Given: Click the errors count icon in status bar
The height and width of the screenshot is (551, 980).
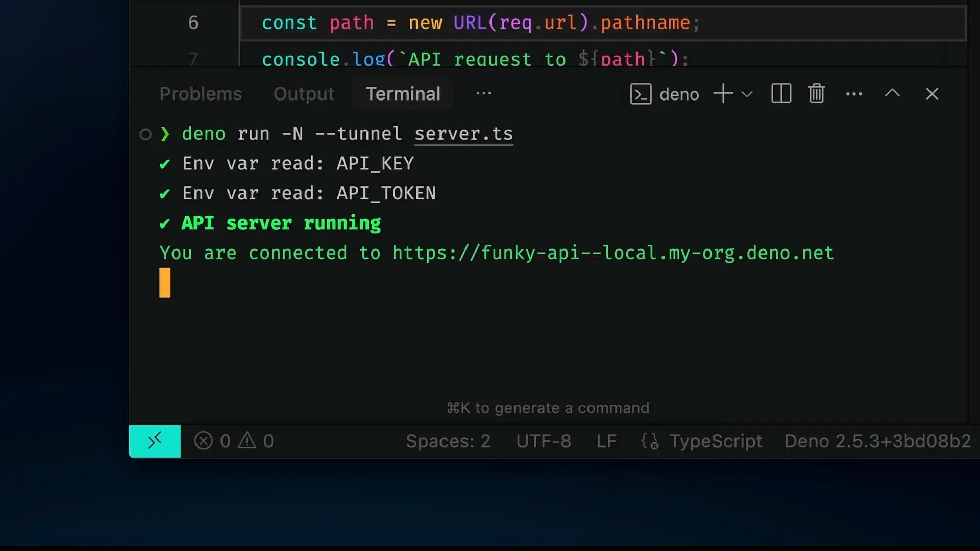Looking at the screenshot, I should (x=203, y=441).
